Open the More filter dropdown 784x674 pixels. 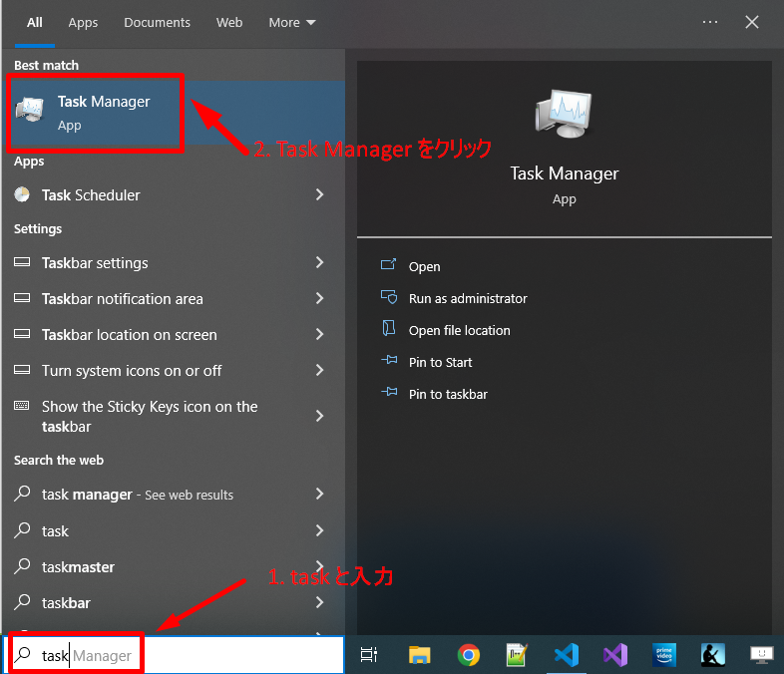pos(292,23)
